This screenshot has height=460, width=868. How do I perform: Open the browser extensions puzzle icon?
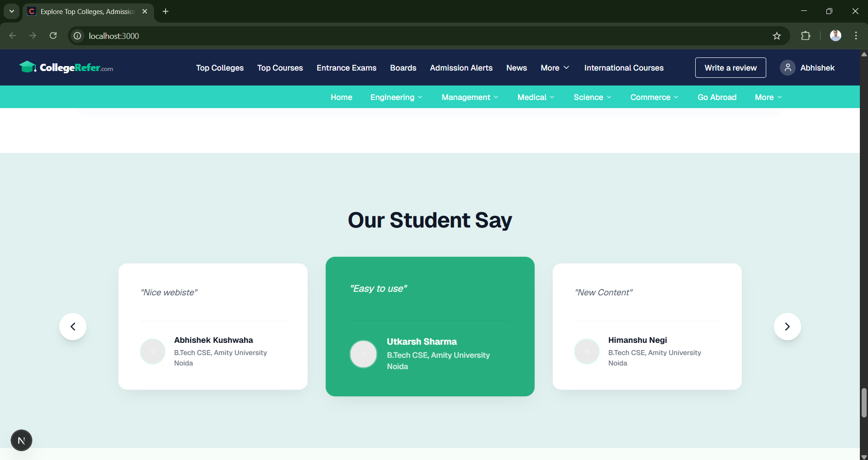point(806,36)
